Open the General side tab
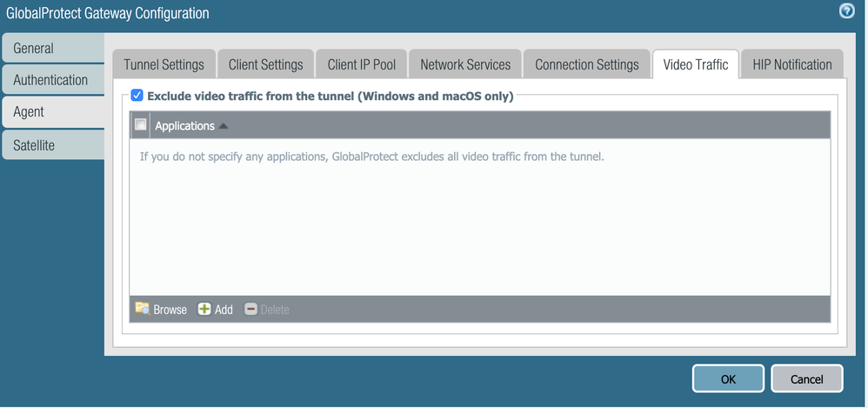This screenshot has width=868, height=408. coord(53,48)
